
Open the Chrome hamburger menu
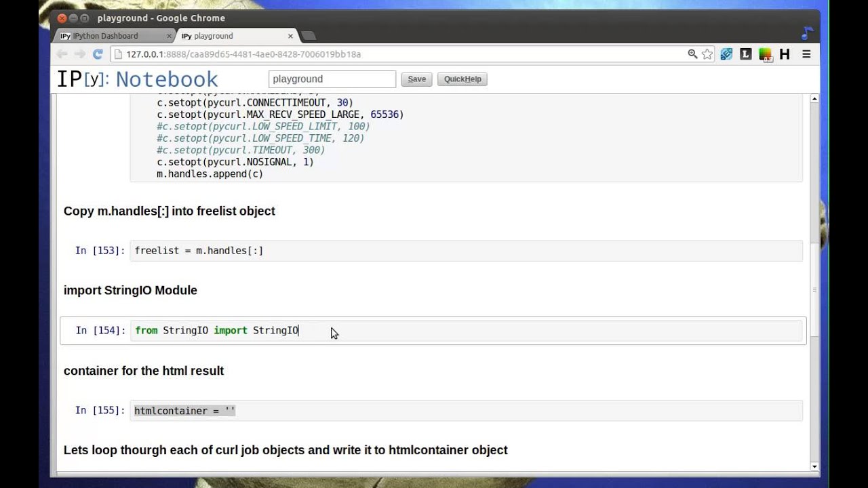(x=806, y=54)
